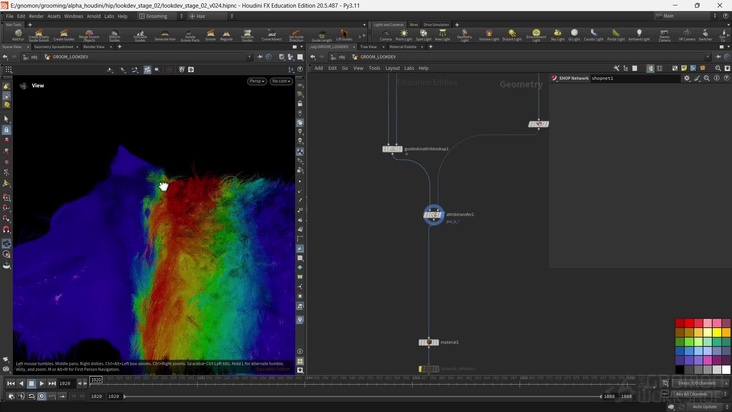Screen dimensions: 732x412
Task: Click GROOM_LOOKDEV in network path bar
Action: [x=378, y=57]
